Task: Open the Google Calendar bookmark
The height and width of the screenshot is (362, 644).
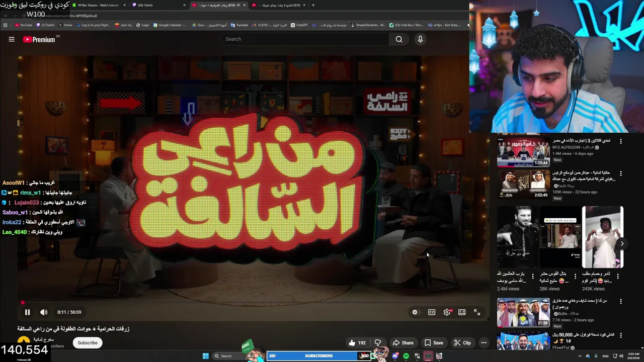Action: coord(170,25)
